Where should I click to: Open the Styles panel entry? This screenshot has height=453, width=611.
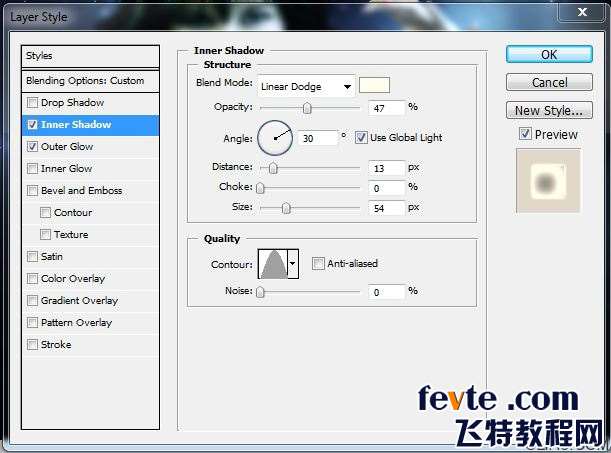90,56
